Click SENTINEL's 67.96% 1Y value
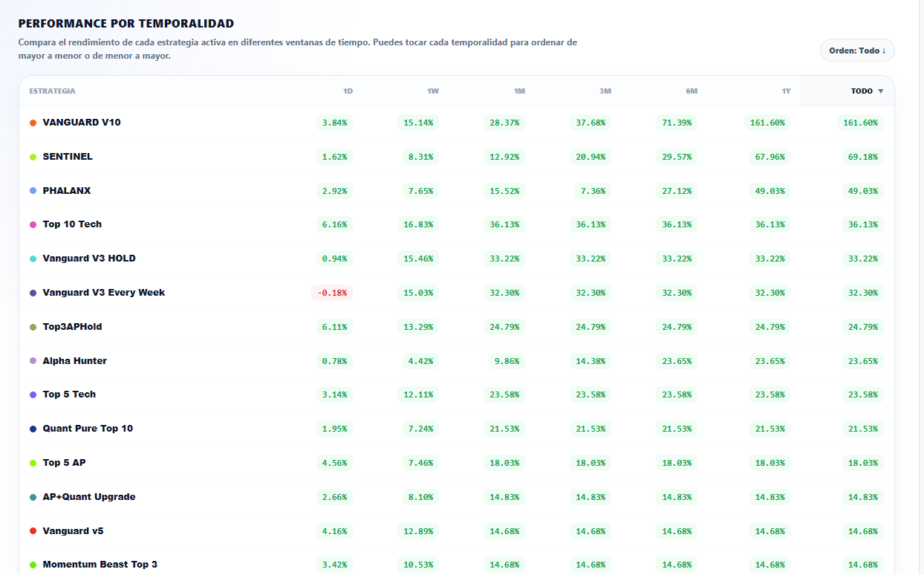Viewport: 924px width, 575px height. pos(770,157)
